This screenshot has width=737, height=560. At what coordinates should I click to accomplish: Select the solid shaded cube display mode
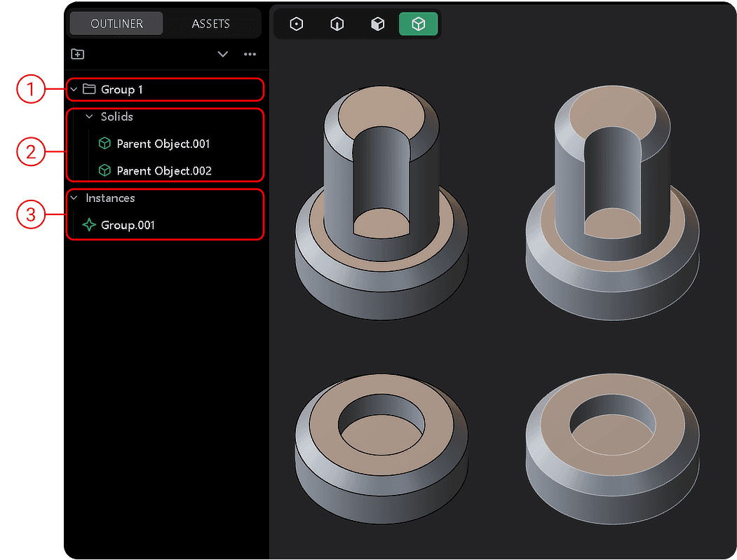pos(378,25)
